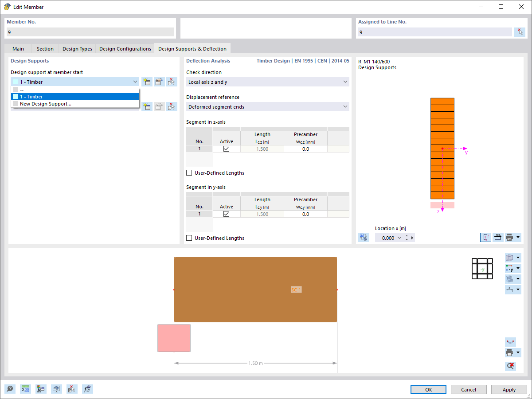The width and height of the screenshot is (532, 399).
Task: Toggle section dimensions display icon
Action: [497, 237]
